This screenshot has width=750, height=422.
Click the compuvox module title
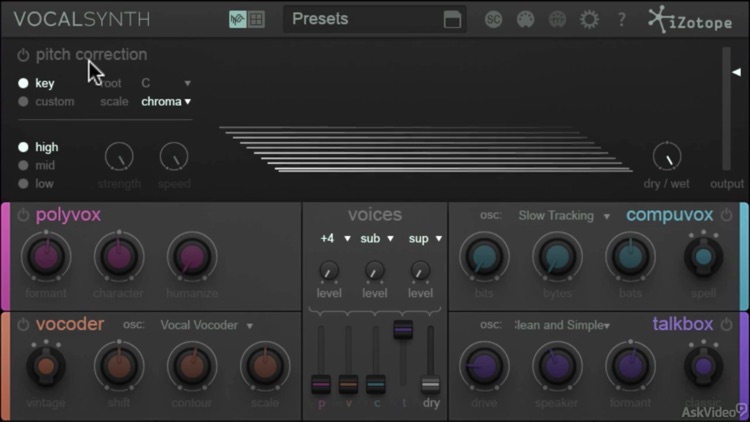670,215
